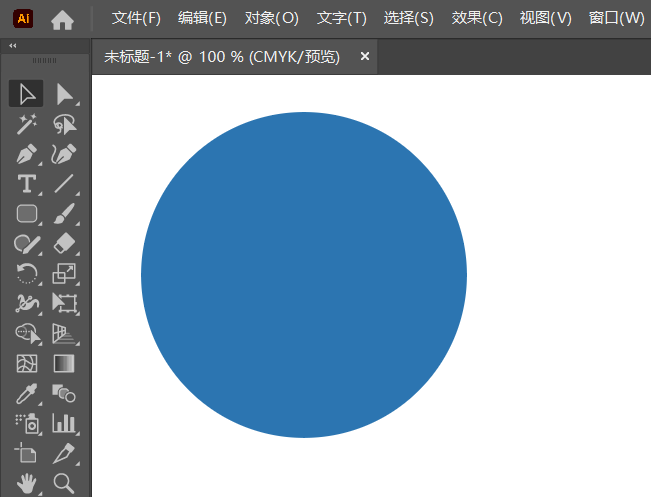Viewport: 651px width, 497px height.
Task: Open the 对象(O) menu
Action: [x=272, y=18]
